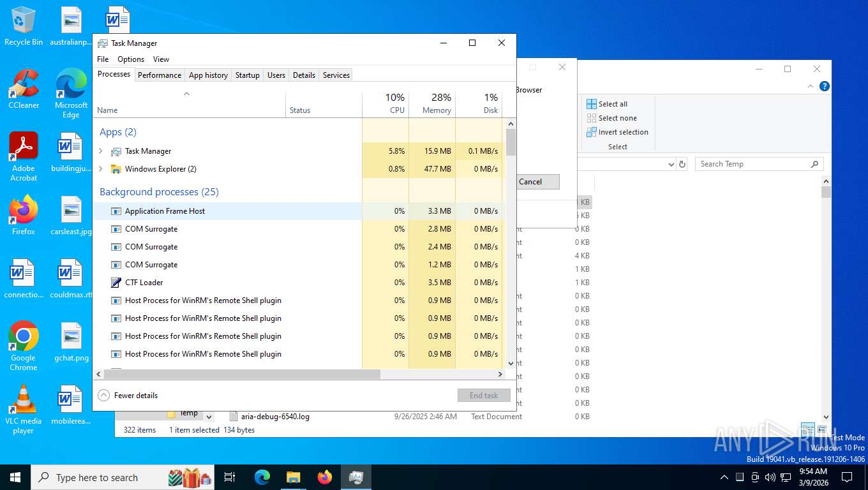Switch to the Performance tab

[x=160, y=75]
